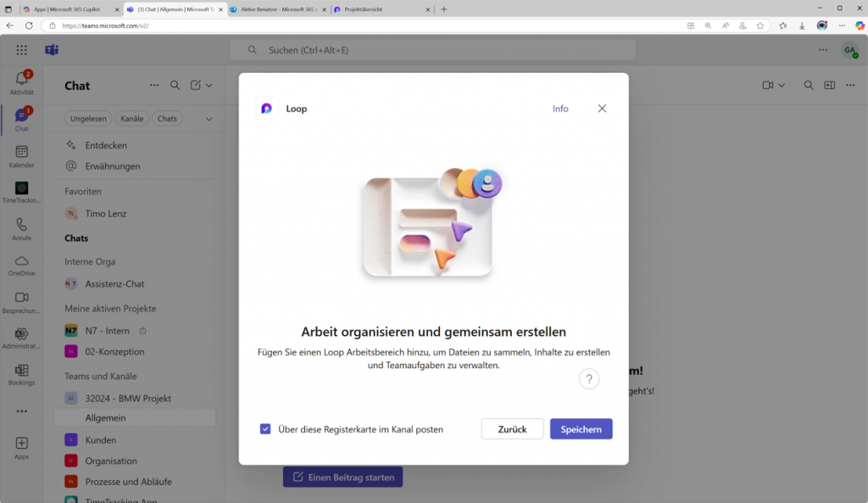Save the Loop tab with Speichern
Screen dimensions: 868x503
581,428
